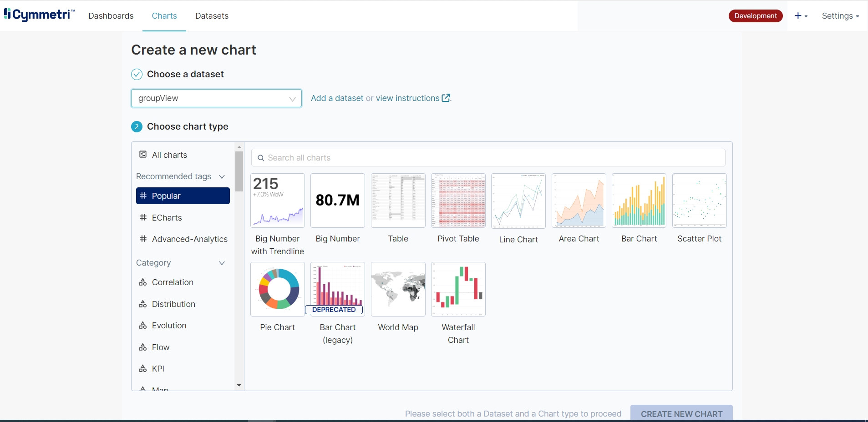Screen dimensions: 868x422
Task: Select the Line Chart icon
Action: pyautogui.click(x=518, y=201)
